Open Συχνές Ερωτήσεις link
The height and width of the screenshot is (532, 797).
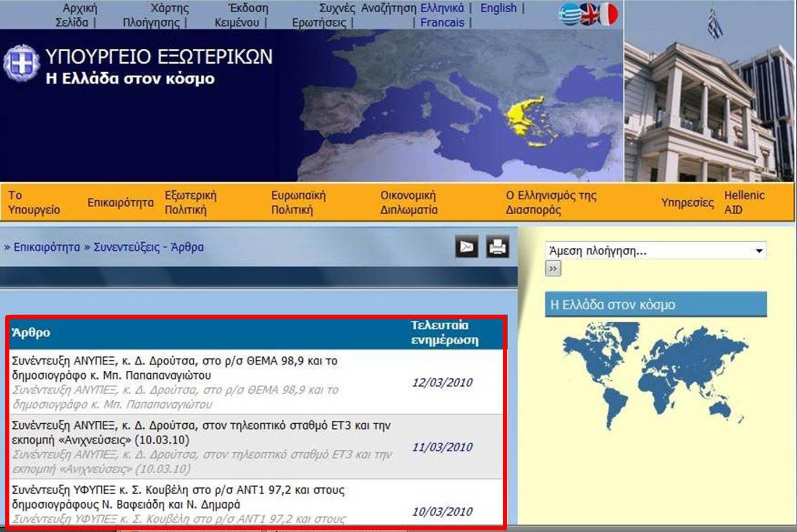(323, 15)
